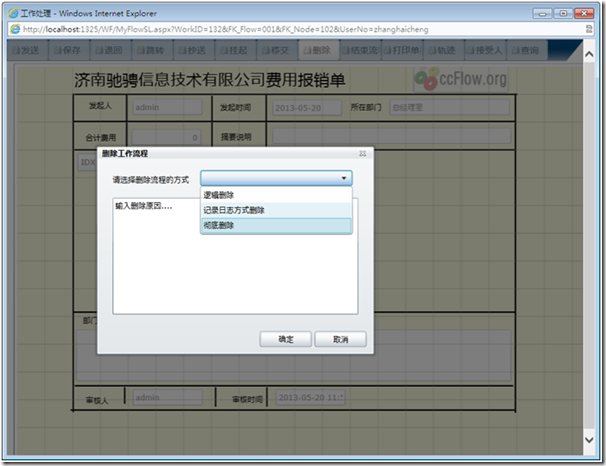Viewport: 606px width, 466px height.
Task: Click the 删除 toolbar button
Action: point(319,50)
